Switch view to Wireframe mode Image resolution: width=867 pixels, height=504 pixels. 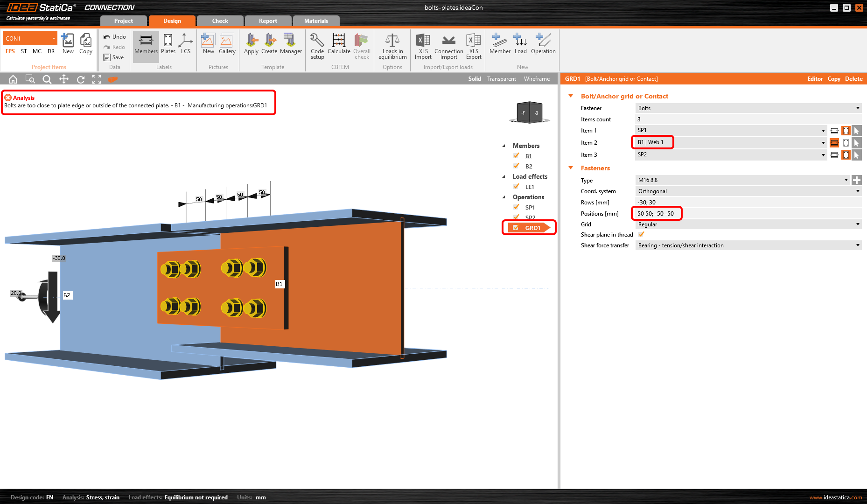point(537,79)
